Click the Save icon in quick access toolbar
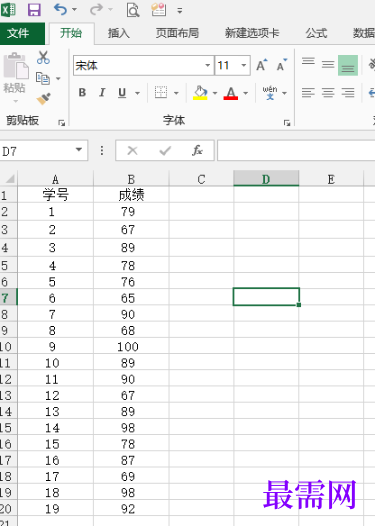 (34, 10)
